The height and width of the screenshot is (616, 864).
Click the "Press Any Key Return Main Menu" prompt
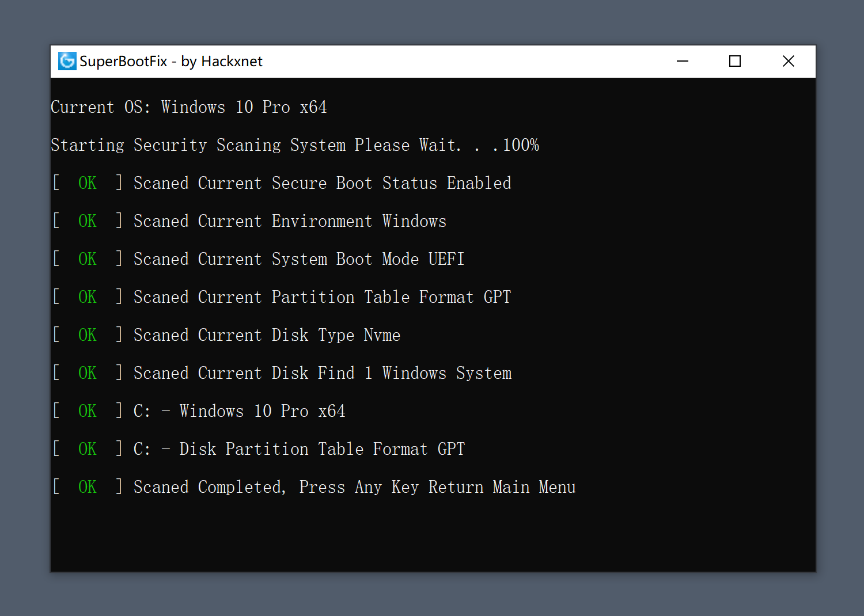point(438,487)
